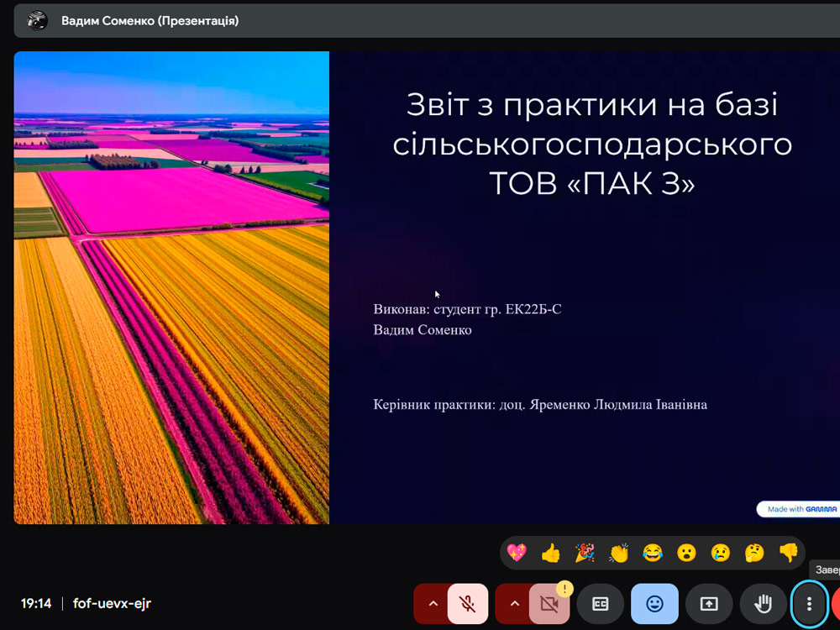Click the colorful fields slide image

tap(171, 287)
